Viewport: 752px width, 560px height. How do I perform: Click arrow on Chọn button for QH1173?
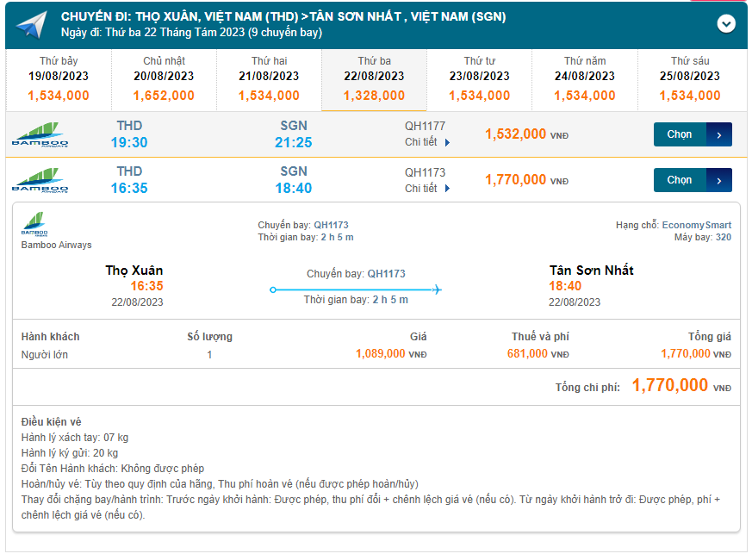click(x=719, y=180)
